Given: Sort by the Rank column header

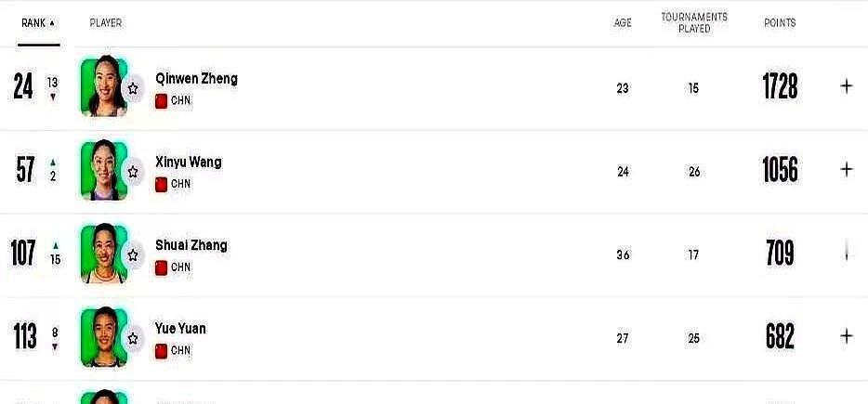Looking at the screenshot, I should tap(33, 23).
